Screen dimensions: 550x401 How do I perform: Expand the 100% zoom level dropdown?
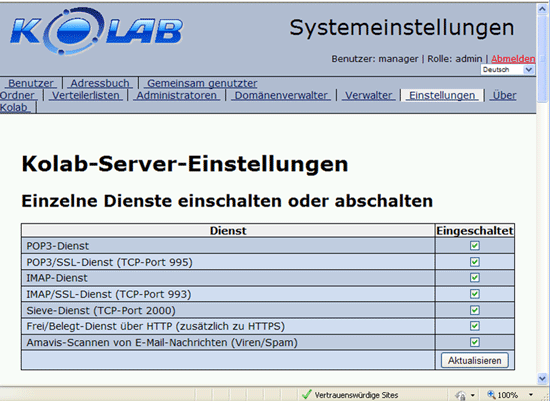point(531,395)
